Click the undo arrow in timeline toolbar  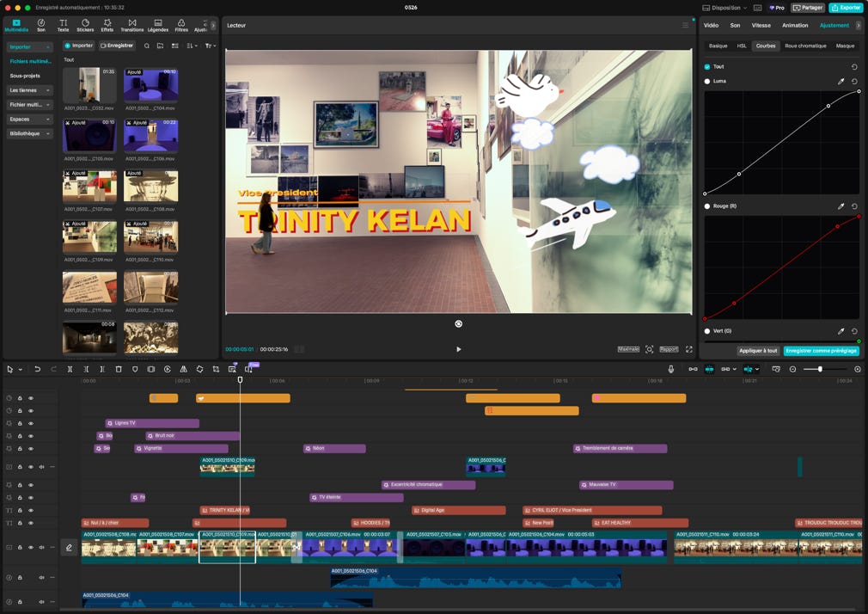pos(37,369)
